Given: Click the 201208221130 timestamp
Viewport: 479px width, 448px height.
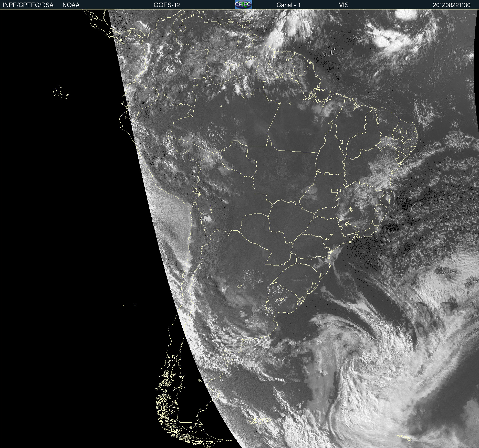Looking at the screenshot, I should 452,5.
